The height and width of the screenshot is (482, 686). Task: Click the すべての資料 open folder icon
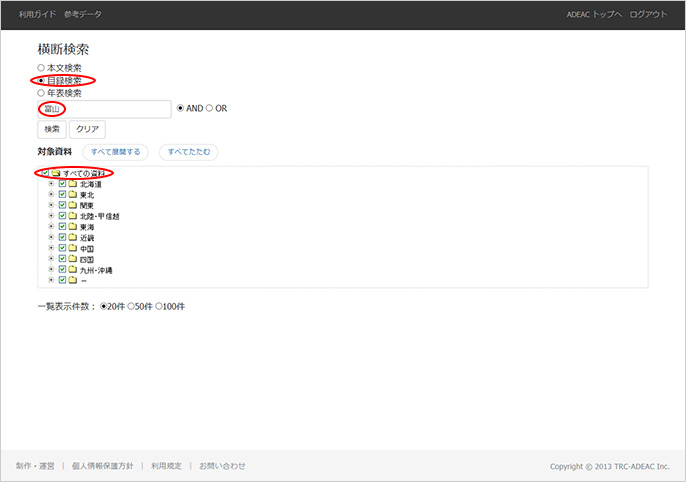55,173
